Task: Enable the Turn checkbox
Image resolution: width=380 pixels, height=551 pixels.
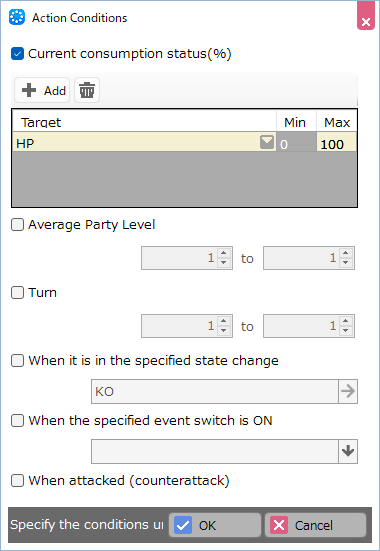Action: tap(17, 292)
